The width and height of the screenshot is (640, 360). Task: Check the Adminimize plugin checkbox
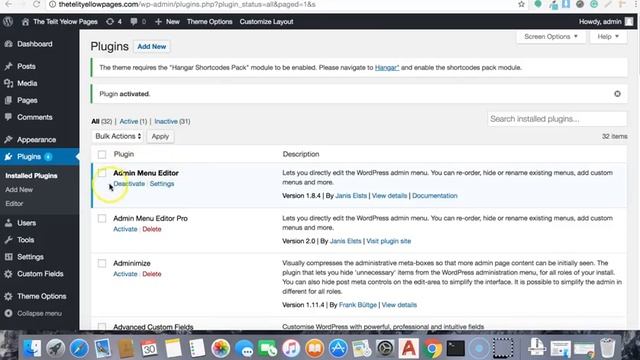(x=102, y=263)
